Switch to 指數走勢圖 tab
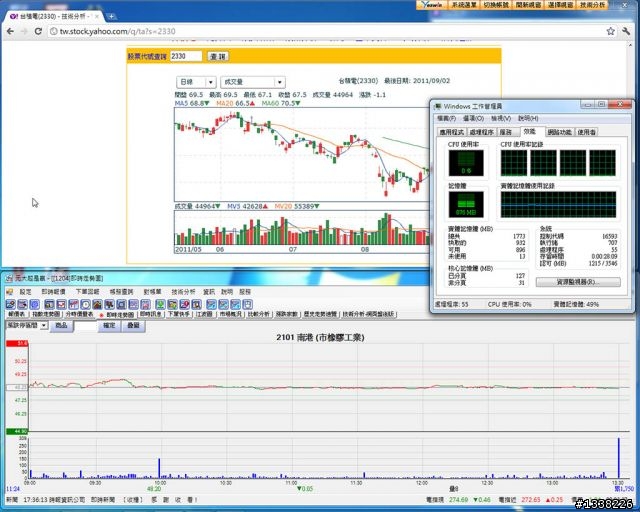This screenshot has width=640, height=512. point(46,314)
